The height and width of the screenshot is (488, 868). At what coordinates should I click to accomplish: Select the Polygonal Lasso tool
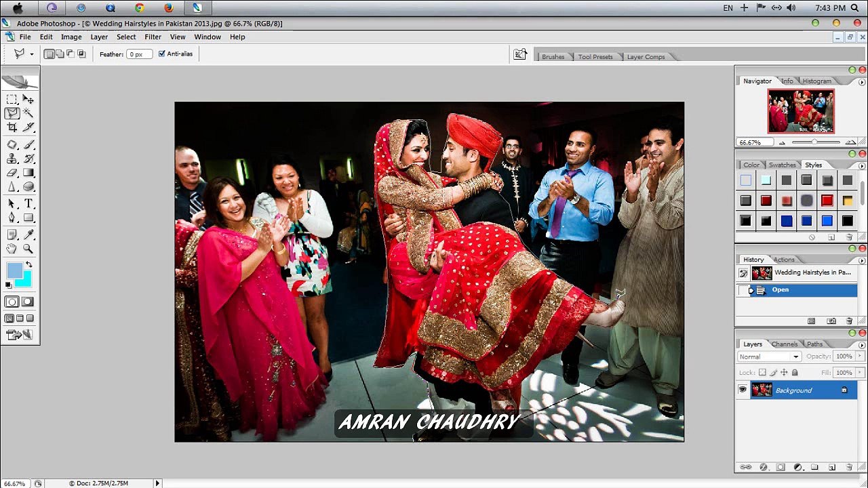(12, 113)
